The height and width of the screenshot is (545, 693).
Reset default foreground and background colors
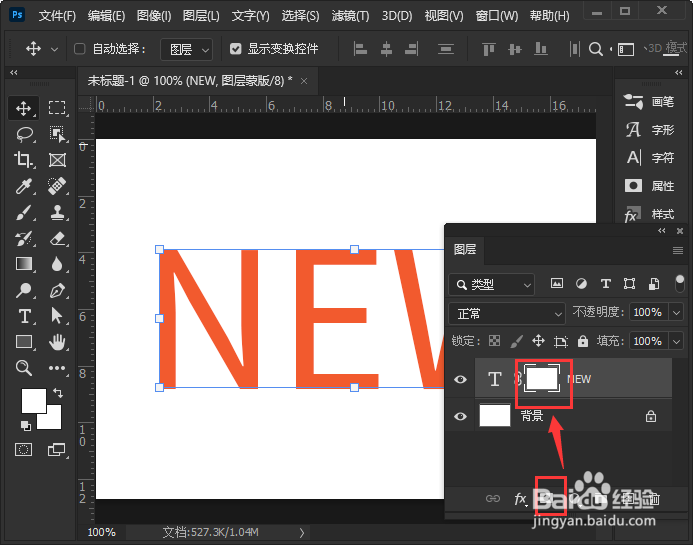(x=26, y=426)
